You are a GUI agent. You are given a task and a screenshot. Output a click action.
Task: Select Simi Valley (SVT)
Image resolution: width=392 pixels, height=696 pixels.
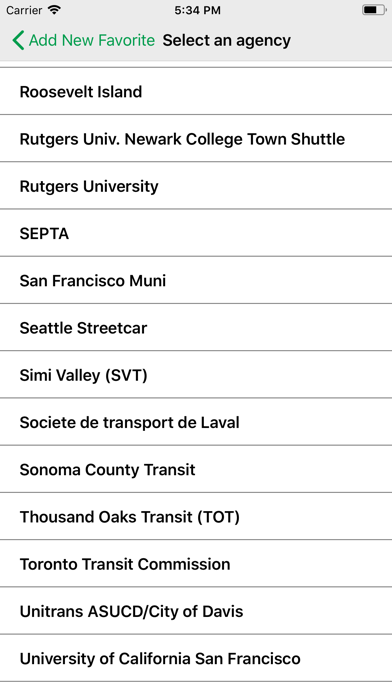tap(196, 375)
